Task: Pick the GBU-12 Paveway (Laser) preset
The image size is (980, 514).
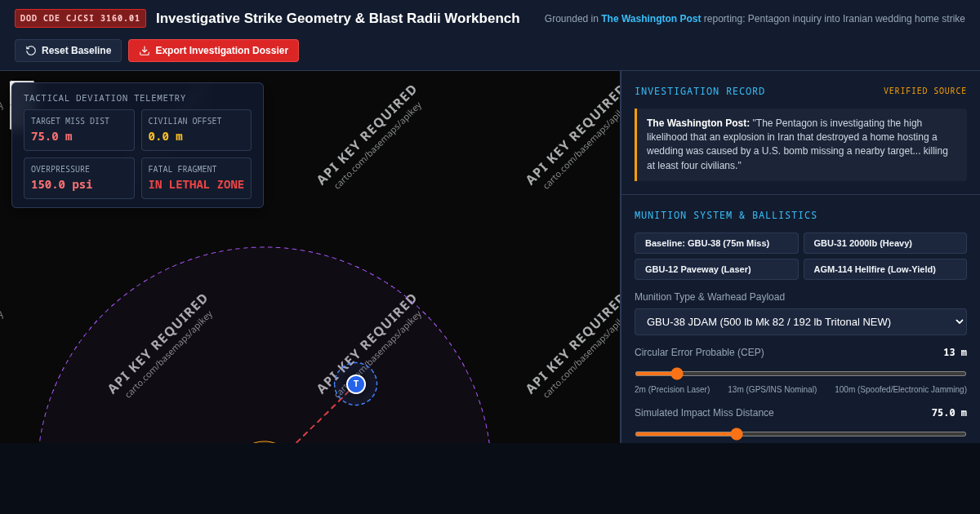Action: point(716,269)
